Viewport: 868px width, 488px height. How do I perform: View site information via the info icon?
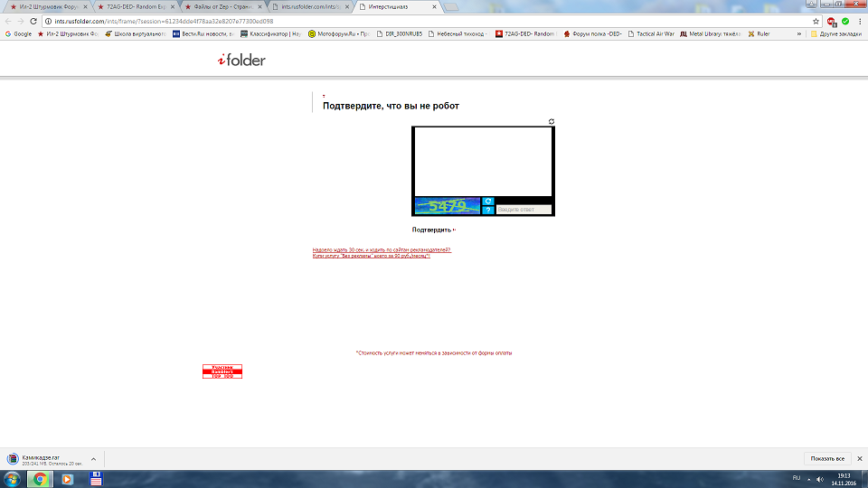click(x=48, y=21)
